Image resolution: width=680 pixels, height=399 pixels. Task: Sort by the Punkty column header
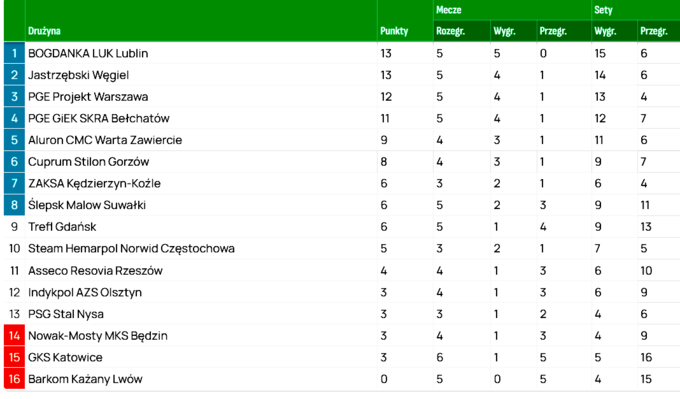[x=394, y=31]
